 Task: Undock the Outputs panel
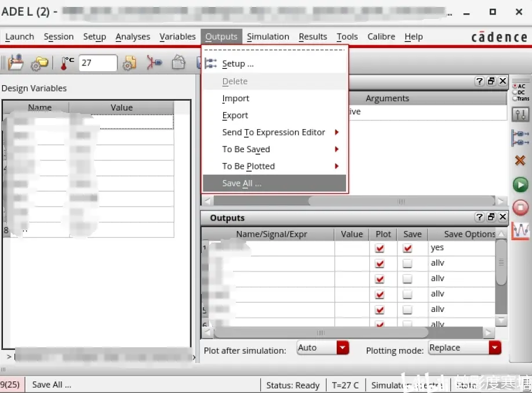(491, 217)
